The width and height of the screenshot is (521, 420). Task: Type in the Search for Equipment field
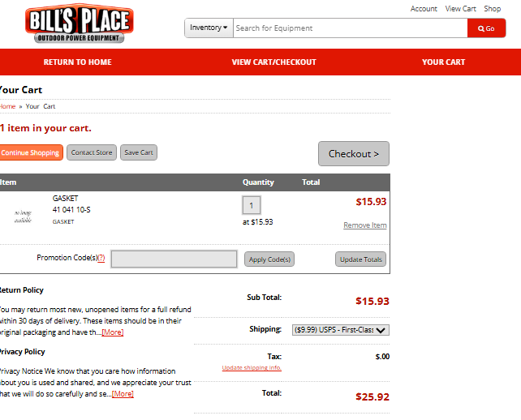(x=349, y=28)
